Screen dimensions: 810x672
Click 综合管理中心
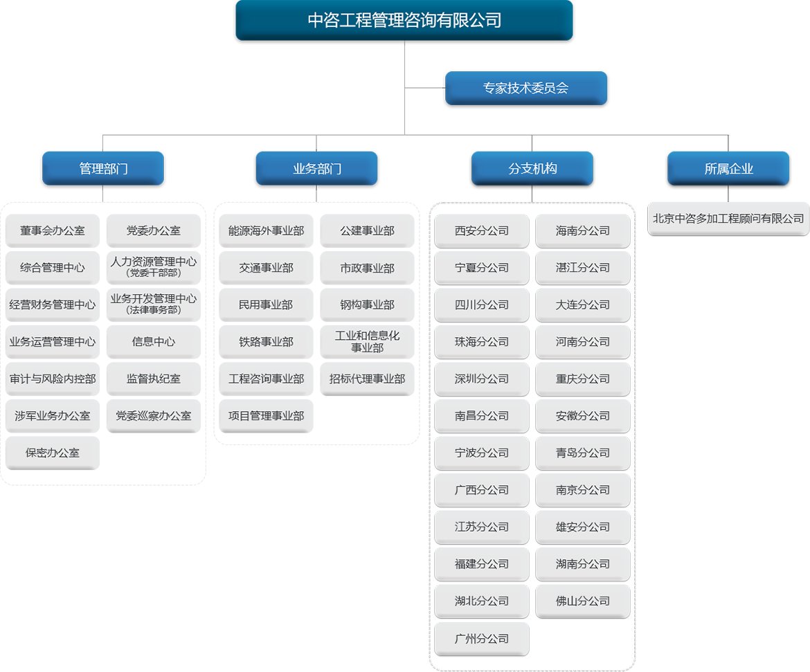point(53,268)
